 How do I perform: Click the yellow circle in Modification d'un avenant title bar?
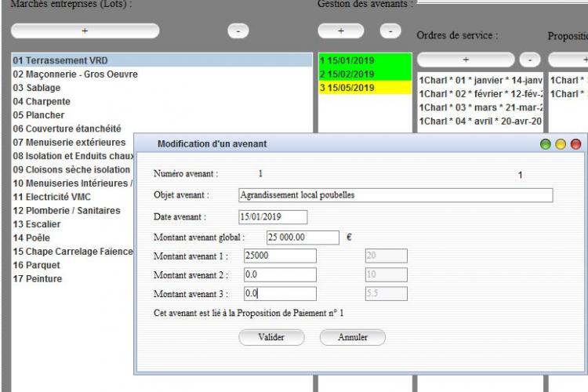pyautogui.click(x=561, y=144)
